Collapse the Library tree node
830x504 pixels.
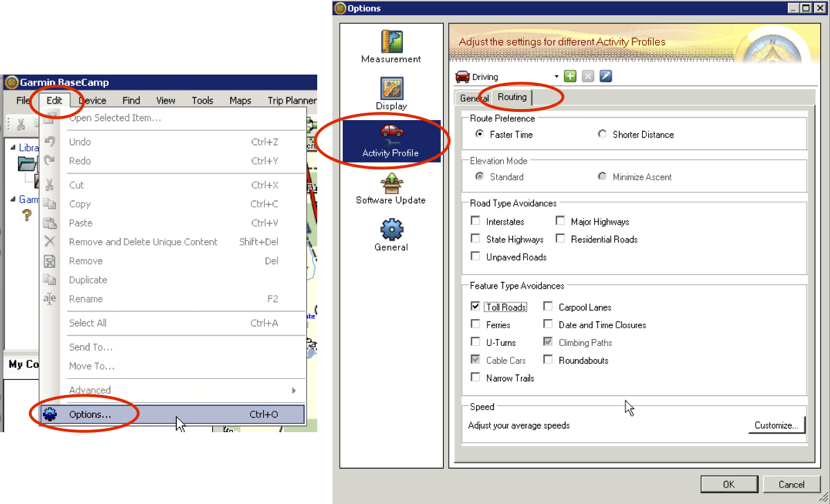click(x=13, y=148)
